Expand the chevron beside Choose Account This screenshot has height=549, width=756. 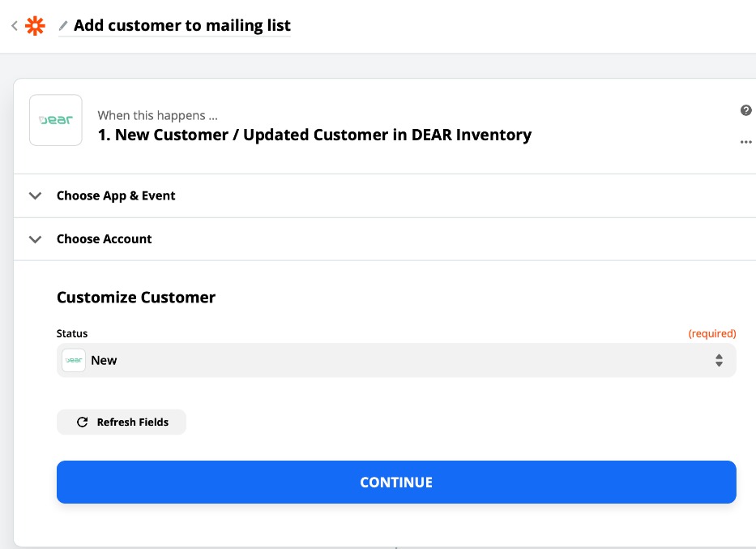click(35, 239)
